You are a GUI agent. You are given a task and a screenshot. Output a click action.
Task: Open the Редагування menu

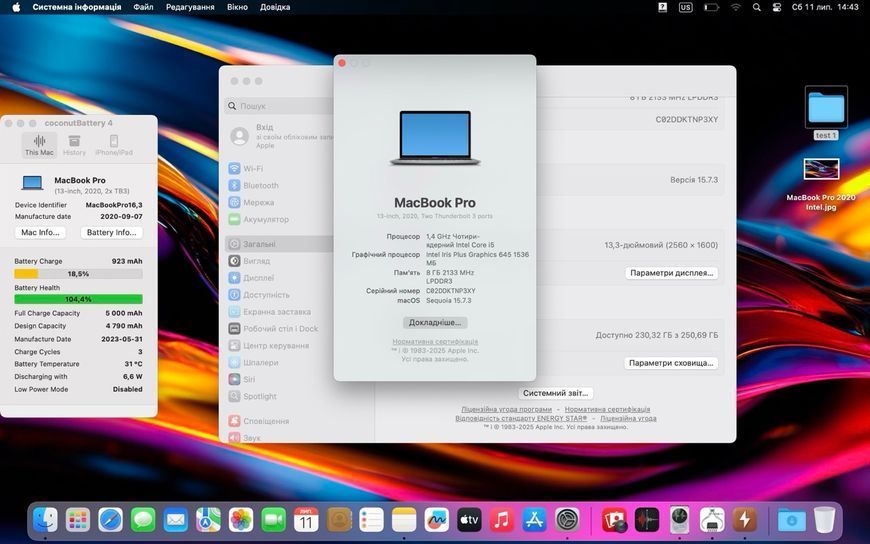coord(190,7)
